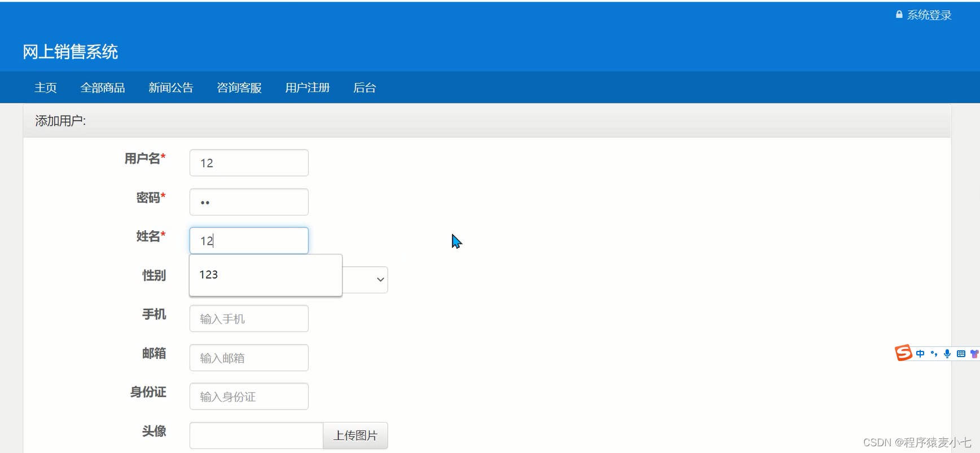
Task: Expand the 性别 dropdown arrow
Action: coord(380,280)
